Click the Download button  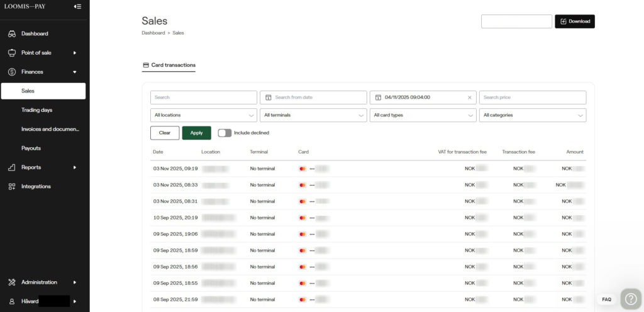tap(574, 21)
